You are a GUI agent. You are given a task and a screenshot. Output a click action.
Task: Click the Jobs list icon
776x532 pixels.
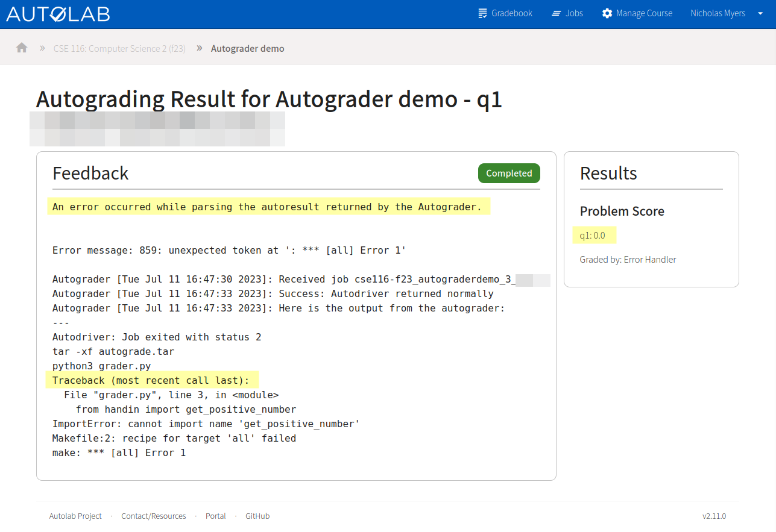tap(556, 13)
